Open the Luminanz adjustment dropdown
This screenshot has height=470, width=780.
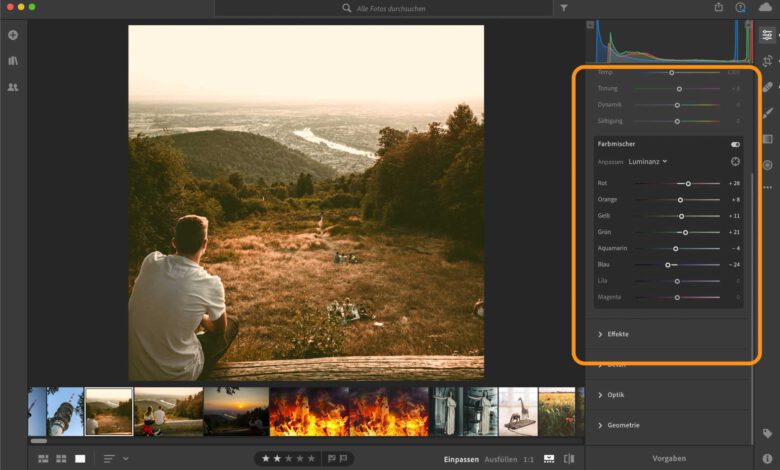(648, 161)
